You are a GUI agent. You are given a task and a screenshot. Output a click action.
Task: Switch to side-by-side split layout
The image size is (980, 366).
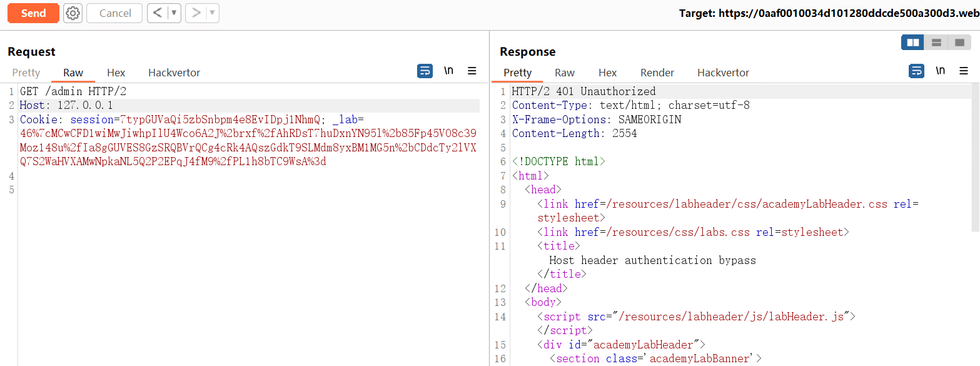point(913,43)
